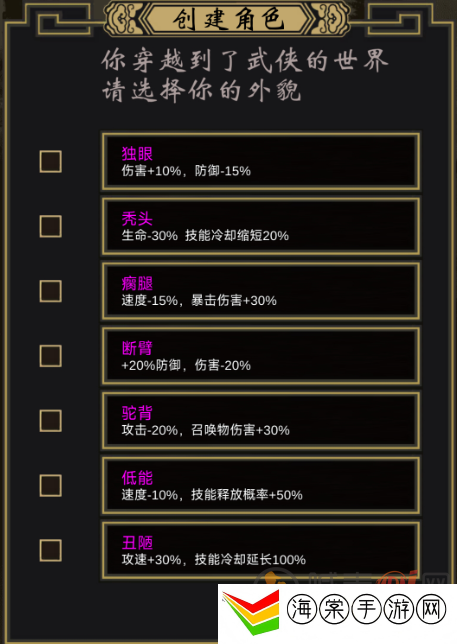Select the 独眼 appearance panel

(x=261, y=161)
